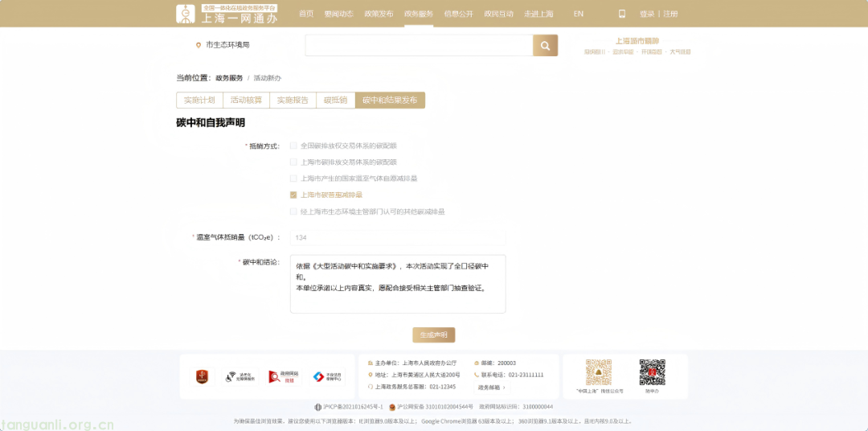Click the search magnifier button
Viewport: 868px width, 431px height.
point(545,45)
